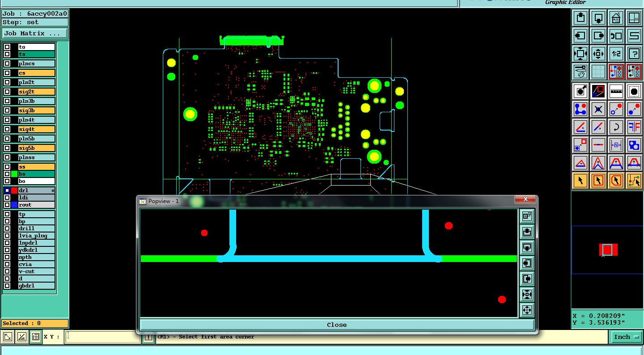Image resolution: width=644 pixels, height=355 pixels.
Task: Toggle the checkbox for layer bs
Action: [x=7, y=174]
